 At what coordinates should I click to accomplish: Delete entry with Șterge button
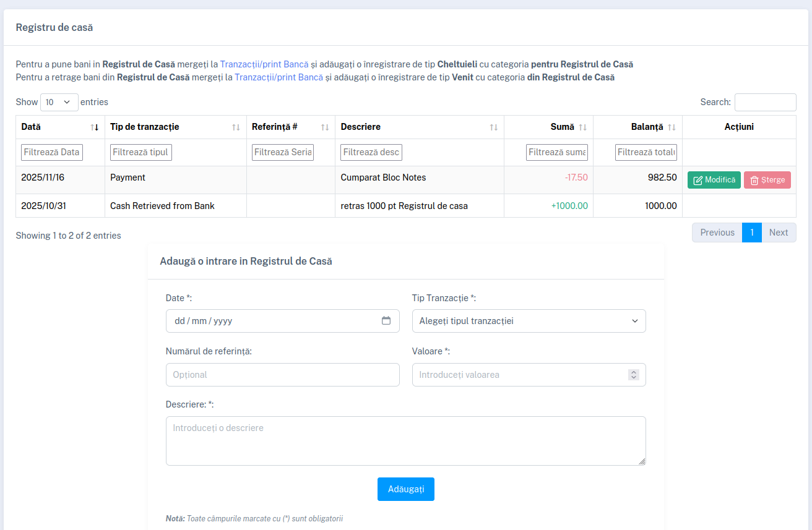click(767, 180)
